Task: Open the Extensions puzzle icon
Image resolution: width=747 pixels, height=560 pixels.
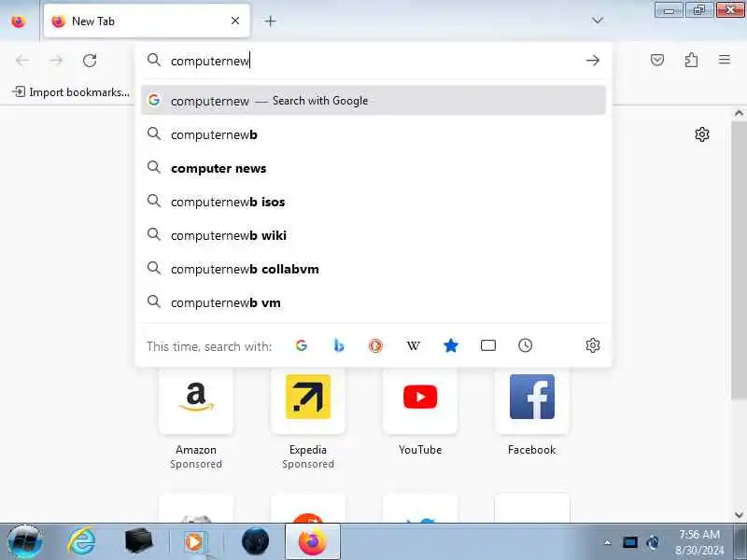Action: pos(691,60)
